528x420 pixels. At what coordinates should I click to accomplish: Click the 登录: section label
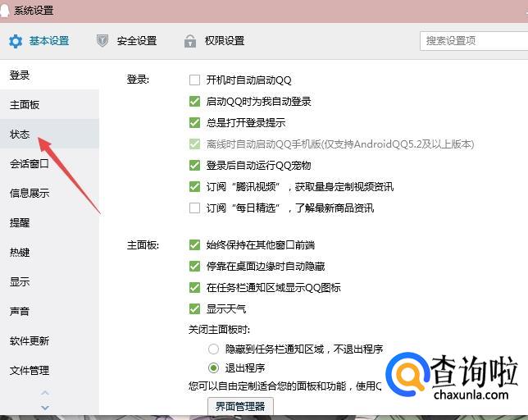coord(138,80)
